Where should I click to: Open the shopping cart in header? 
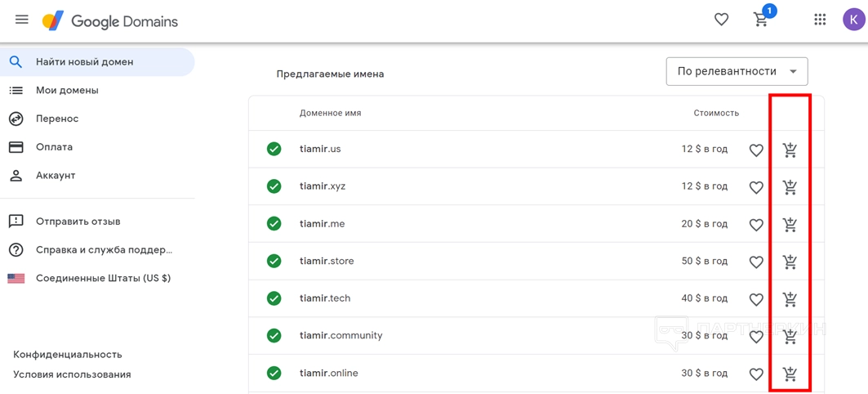pyautogui.click(x=761, y=20)
